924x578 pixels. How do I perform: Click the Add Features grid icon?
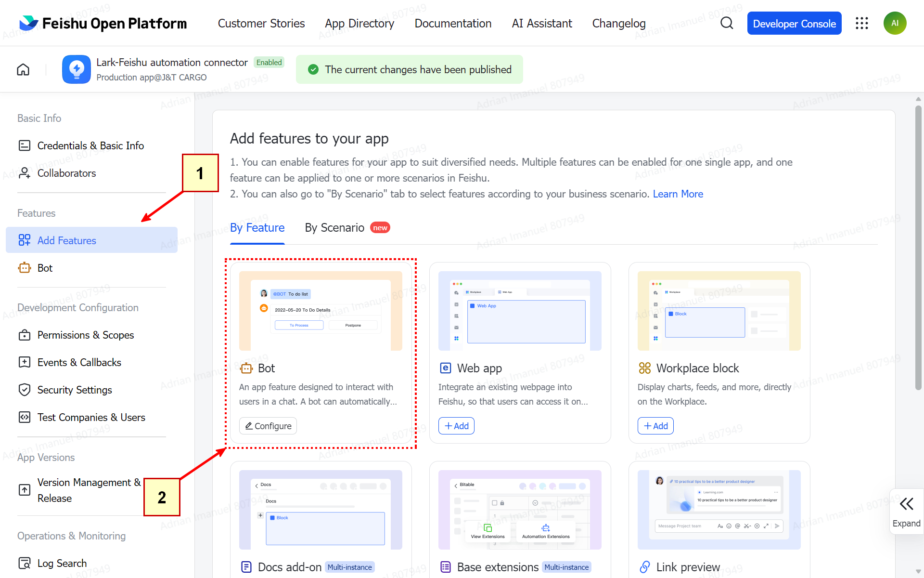click(25, 240)
